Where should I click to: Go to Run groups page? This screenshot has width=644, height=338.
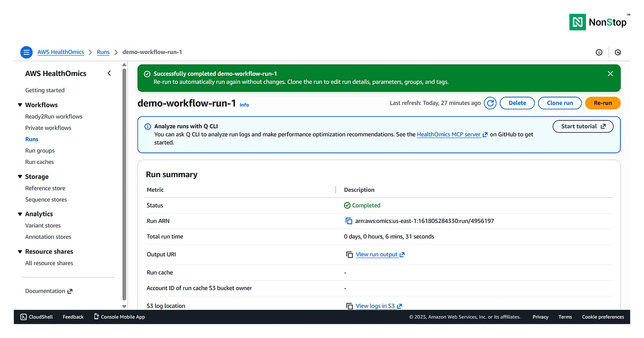pos(40,151)
